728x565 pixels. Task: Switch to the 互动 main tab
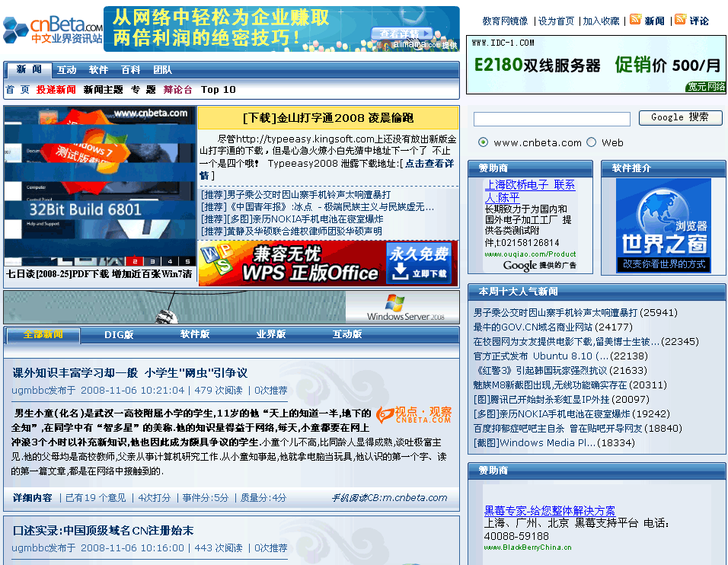click(66, 70)
